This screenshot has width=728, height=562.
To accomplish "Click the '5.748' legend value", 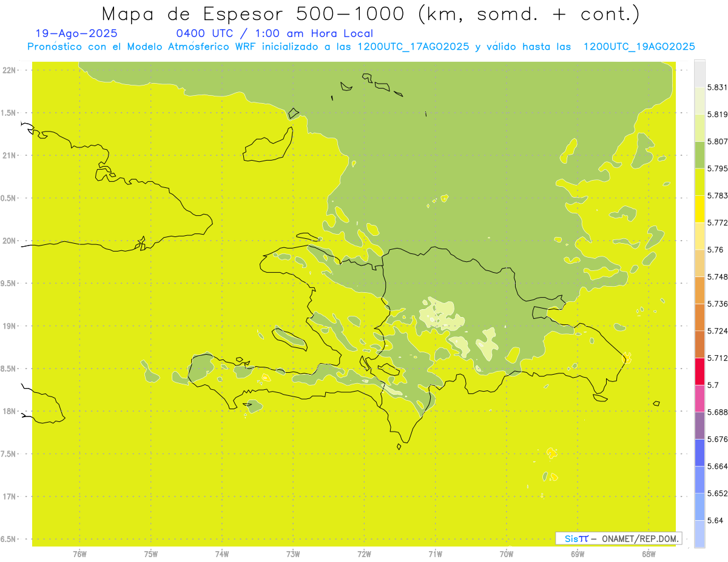I will click(717, 276).
